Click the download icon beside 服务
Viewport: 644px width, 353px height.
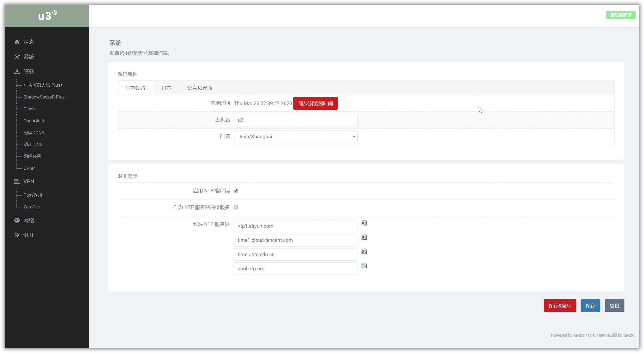pos(17,72)
